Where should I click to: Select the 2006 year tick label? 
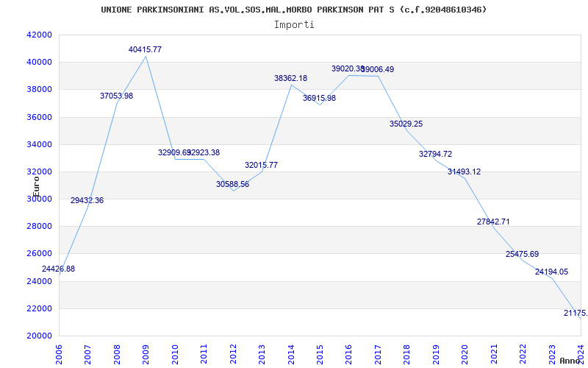(x=59, y=354)
